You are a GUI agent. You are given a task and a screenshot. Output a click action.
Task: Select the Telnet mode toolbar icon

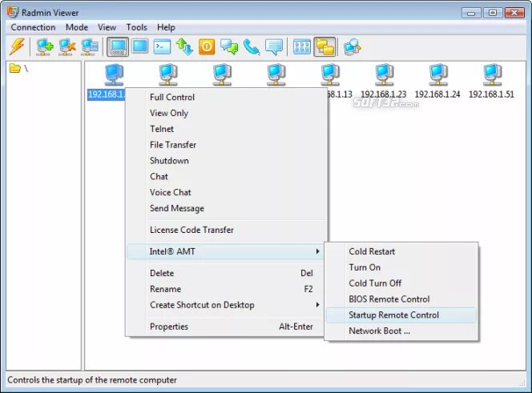[162, 46]
